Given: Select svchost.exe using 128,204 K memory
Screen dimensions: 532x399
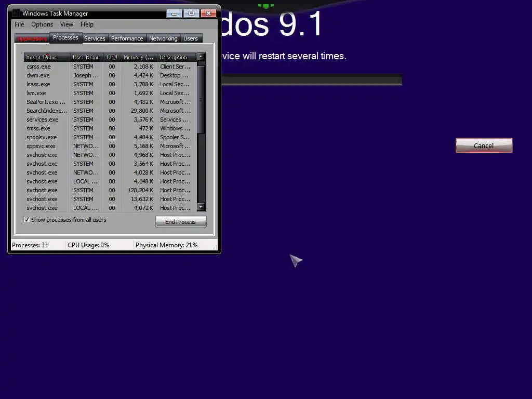Looking at the screenshot, I should pyautogui.click(x=110, y=190).
